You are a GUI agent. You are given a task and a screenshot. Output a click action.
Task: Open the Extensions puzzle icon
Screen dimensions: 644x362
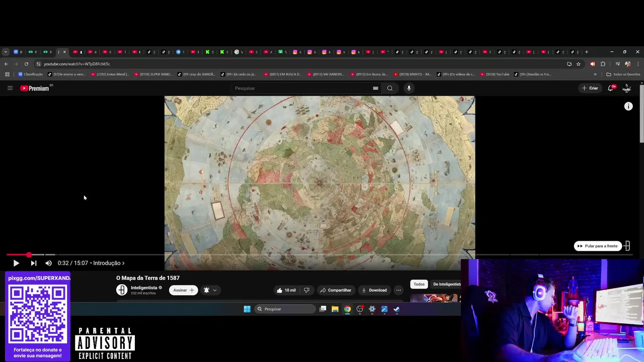coord(603,64)
